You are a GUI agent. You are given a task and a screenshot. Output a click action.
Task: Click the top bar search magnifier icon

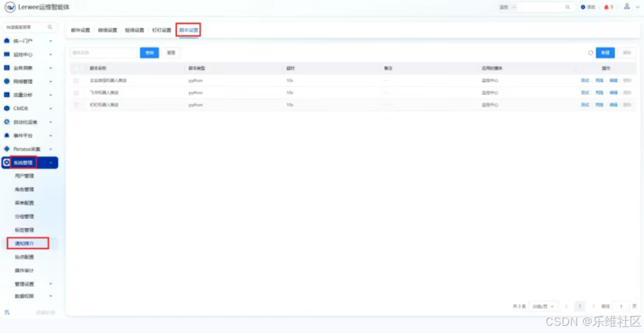(568, 7)
